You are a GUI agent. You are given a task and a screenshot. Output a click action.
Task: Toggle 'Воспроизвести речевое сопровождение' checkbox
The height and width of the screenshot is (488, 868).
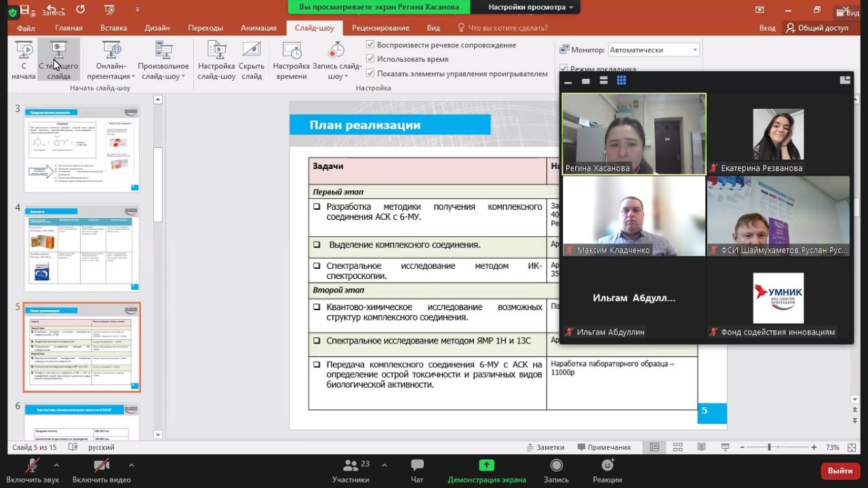(x=370, y=45)
